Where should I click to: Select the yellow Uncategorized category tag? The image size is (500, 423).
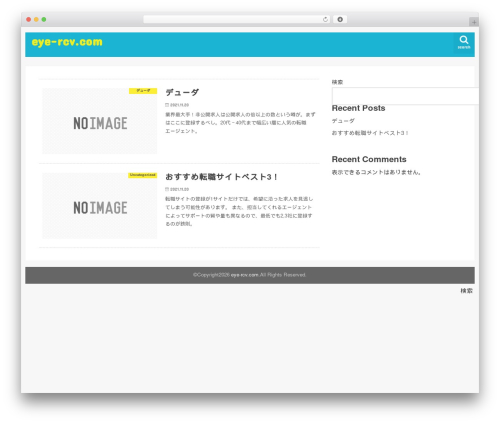143,175
